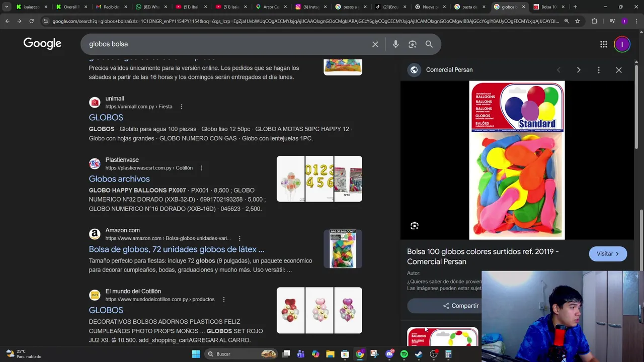Open the GLOBOS unimall result link
This screenshot has width=644, height=362.
[106, 117]
